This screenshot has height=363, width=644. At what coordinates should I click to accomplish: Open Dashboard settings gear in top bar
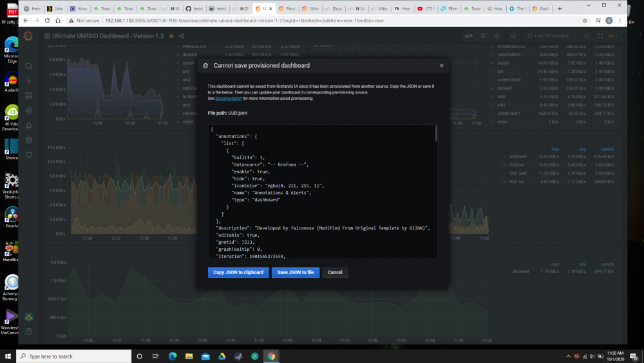pyautogui.click(x=497, y=35)
